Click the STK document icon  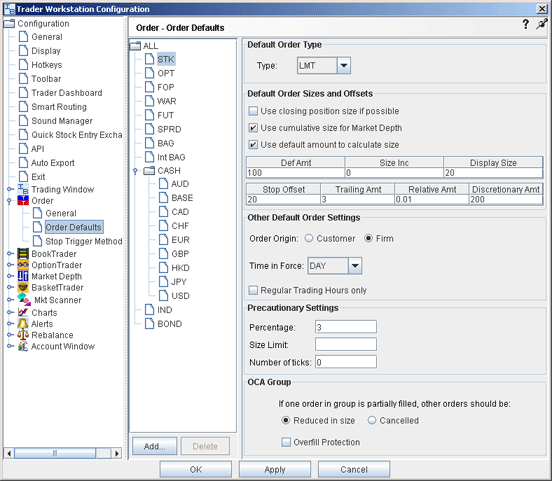click(x=150, y=59)
